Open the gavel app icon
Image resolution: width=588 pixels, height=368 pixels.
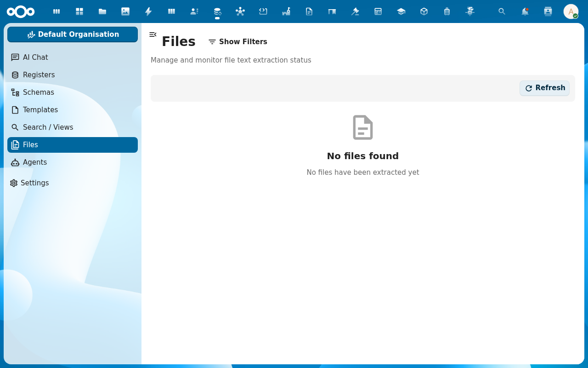[355, 11]
